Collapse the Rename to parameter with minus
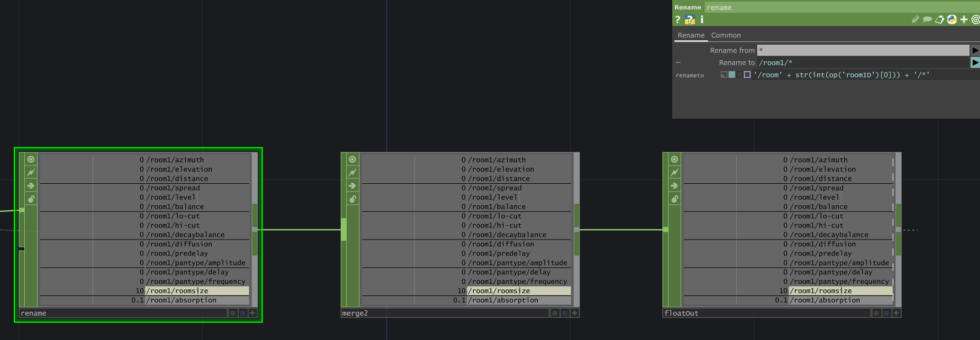Screen dimensions: 980x340 tap(678, 62)
